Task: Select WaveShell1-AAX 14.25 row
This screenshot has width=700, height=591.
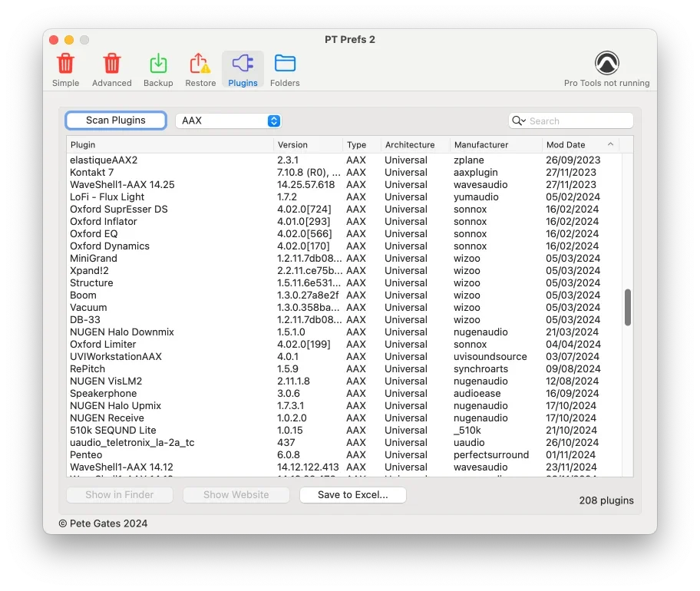Action: 344,184
